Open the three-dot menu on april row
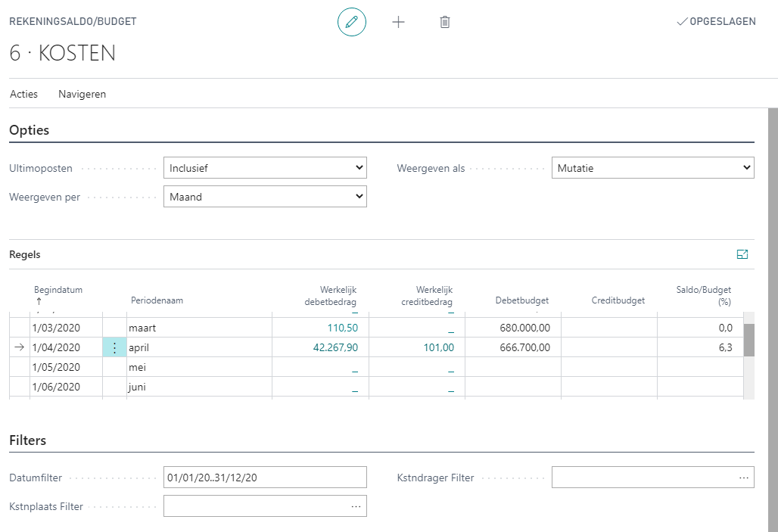Viewport: 778px width, 532px height. pos(114,348)
